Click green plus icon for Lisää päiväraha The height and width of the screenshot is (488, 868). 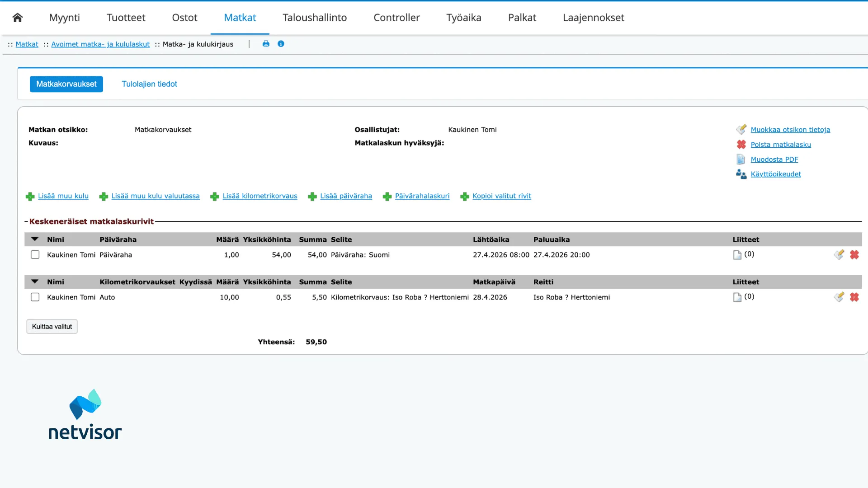pyautogui.click(x=312, y=197)
